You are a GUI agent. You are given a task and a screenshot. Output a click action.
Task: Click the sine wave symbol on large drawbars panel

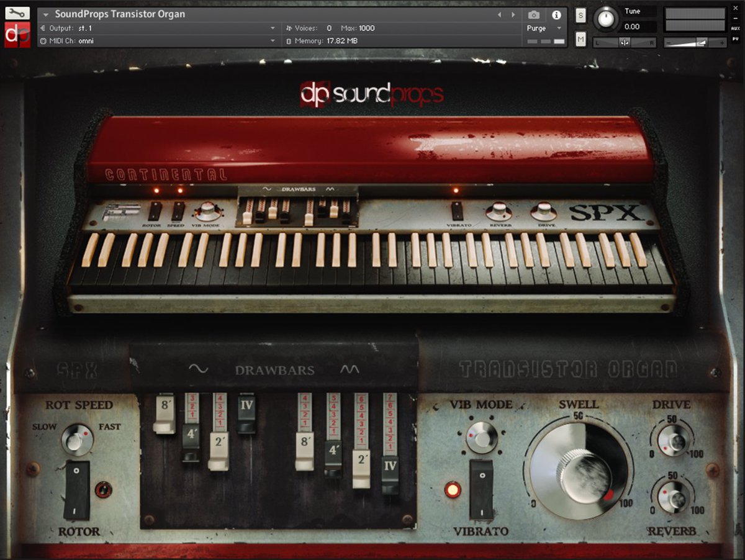(x=198, y=369)
